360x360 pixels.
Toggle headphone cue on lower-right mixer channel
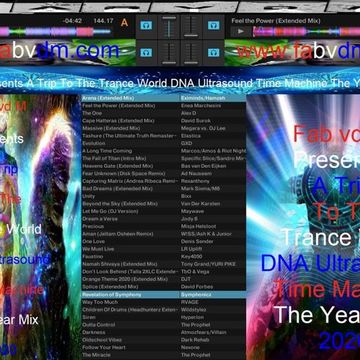(214, 52)
